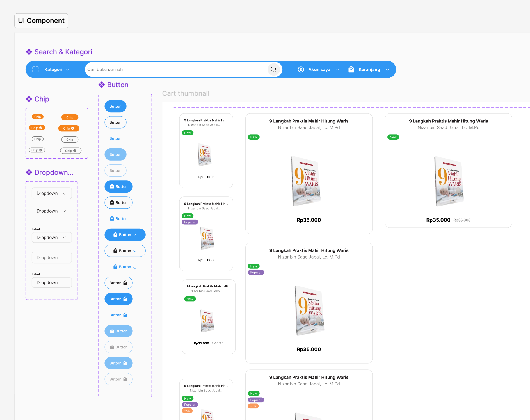Open the filled Button with dropdown chevron

click(x=125, y=234)
